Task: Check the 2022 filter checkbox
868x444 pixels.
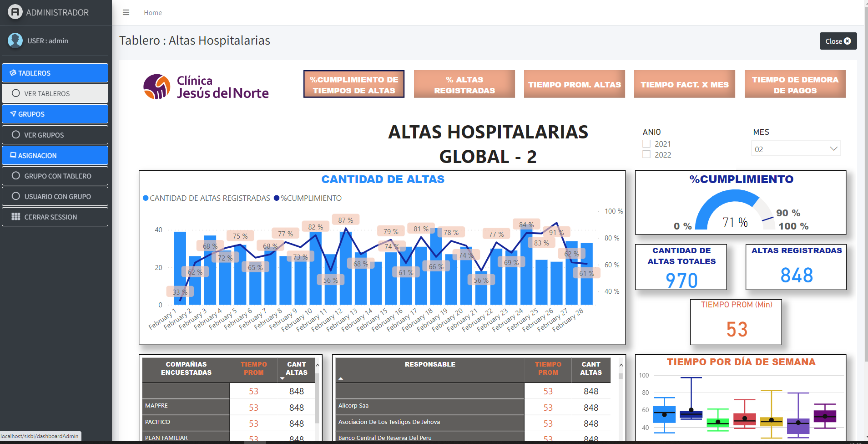Action: click(x=646, y=154)
